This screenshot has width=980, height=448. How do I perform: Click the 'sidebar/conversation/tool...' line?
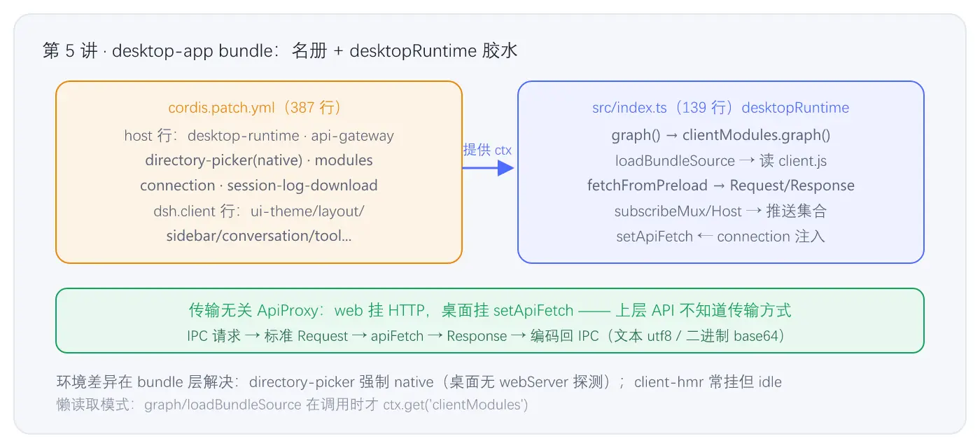[x=258, y=236]
